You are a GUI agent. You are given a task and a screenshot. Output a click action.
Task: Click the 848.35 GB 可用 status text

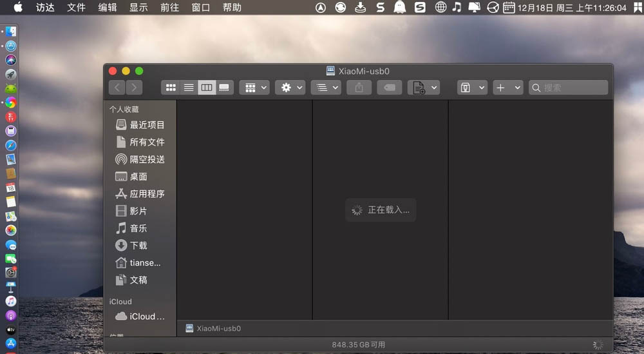pos(359,344)
